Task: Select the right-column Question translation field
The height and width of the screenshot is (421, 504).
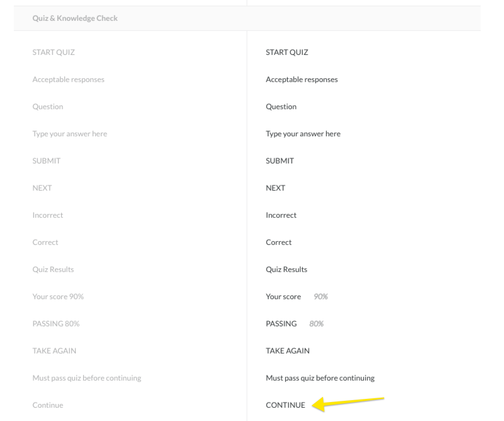Action: [x=281, y=107]
